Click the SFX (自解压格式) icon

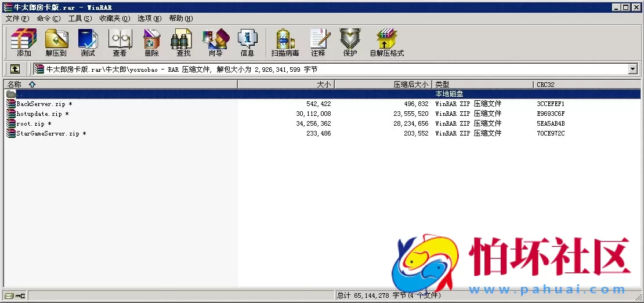(x=386, y=42)
